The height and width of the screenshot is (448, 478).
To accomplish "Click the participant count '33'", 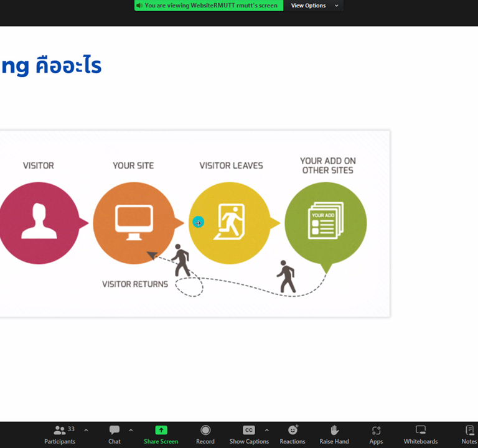I will (71, 429).
